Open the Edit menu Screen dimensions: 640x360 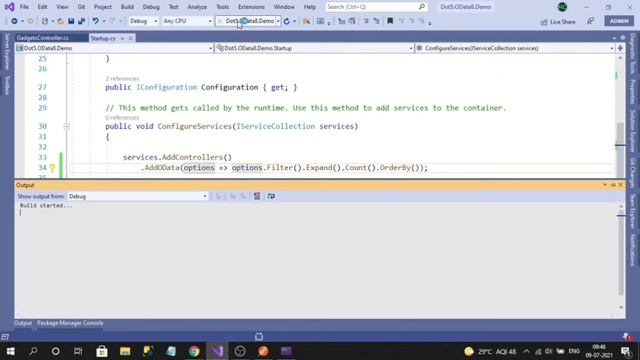(42, 7)
